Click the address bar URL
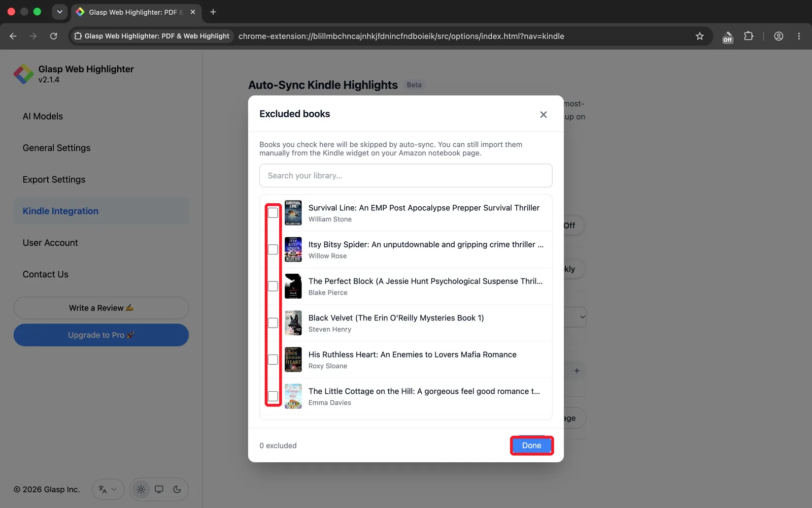 [401, 36]
